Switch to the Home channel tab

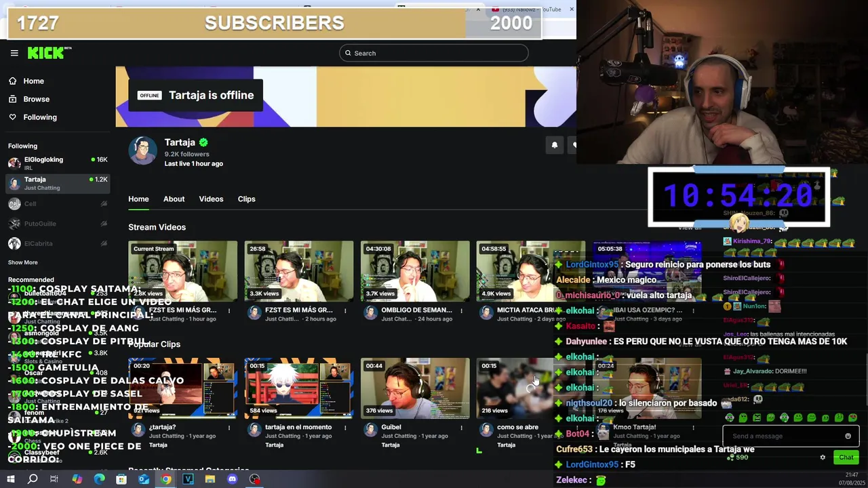point(138,199)
